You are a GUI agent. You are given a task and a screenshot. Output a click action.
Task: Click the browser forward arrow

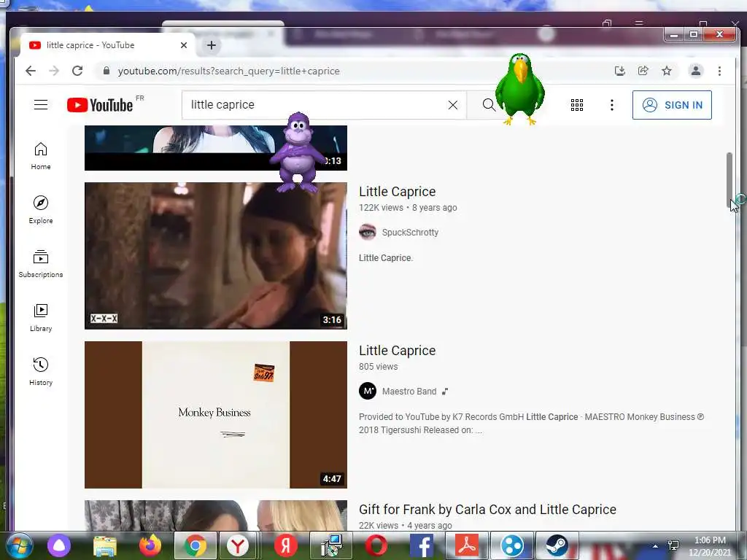point(54,71)
